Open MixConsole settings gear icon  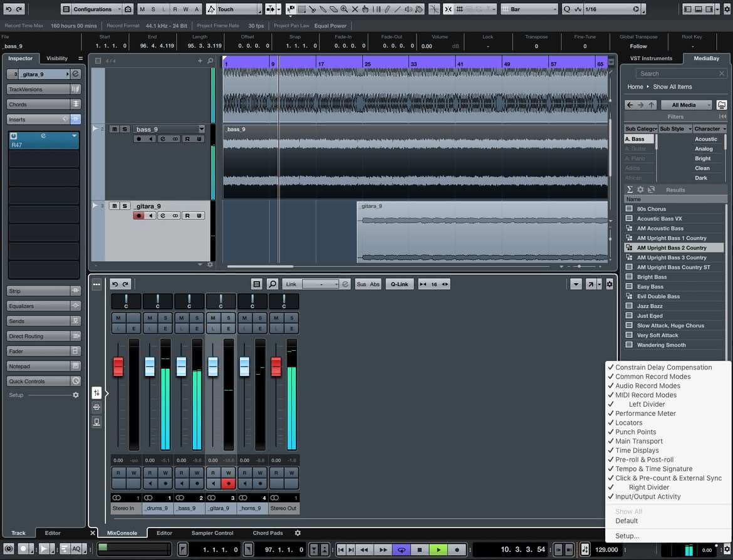609,284
